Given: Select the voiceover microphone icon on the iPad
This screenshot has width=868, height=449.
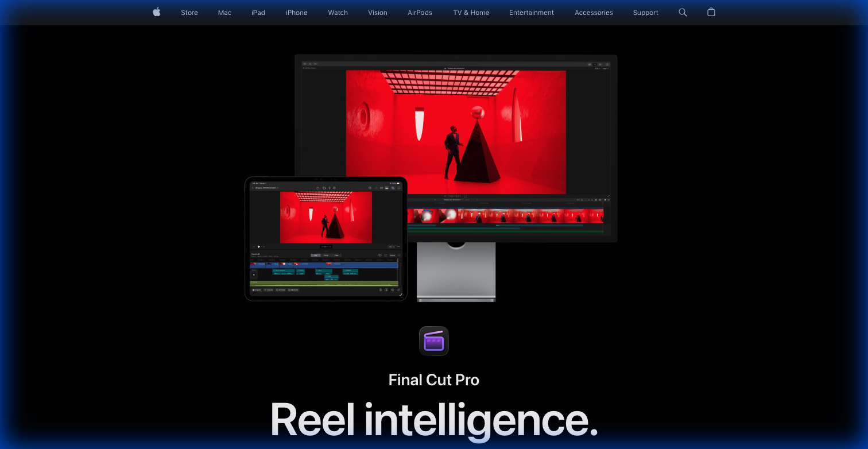Looking at the screenshot, I should (x=330, y=188).
